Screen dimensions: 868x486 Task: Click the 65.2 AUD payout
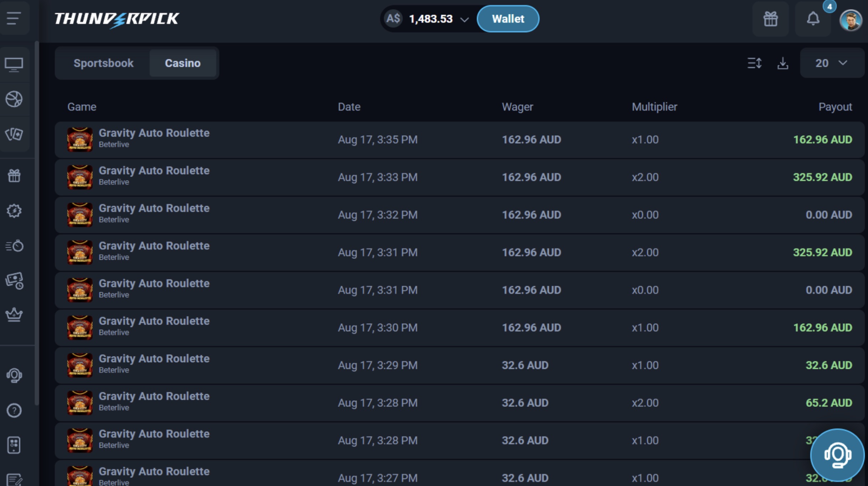829,403
